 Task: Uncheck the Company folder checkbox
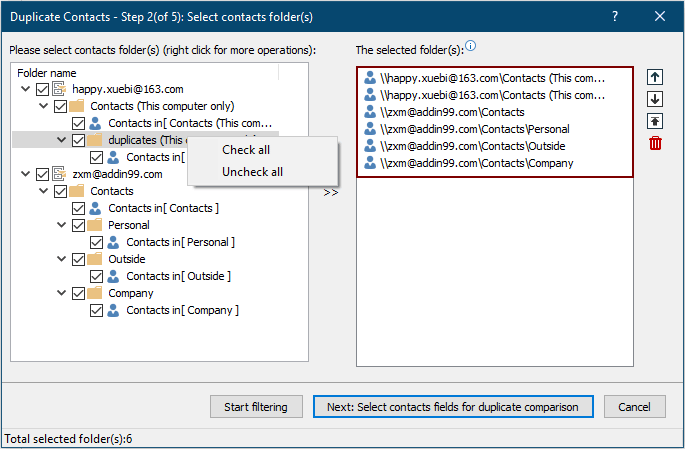pyautogui.click(x=78, y=293)
